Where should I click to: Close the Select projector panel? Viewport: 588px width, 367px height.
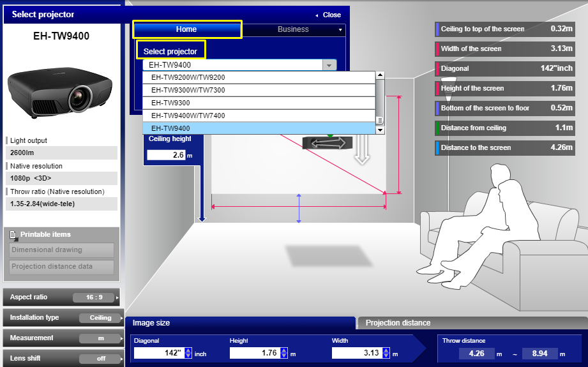pos(328,15)
